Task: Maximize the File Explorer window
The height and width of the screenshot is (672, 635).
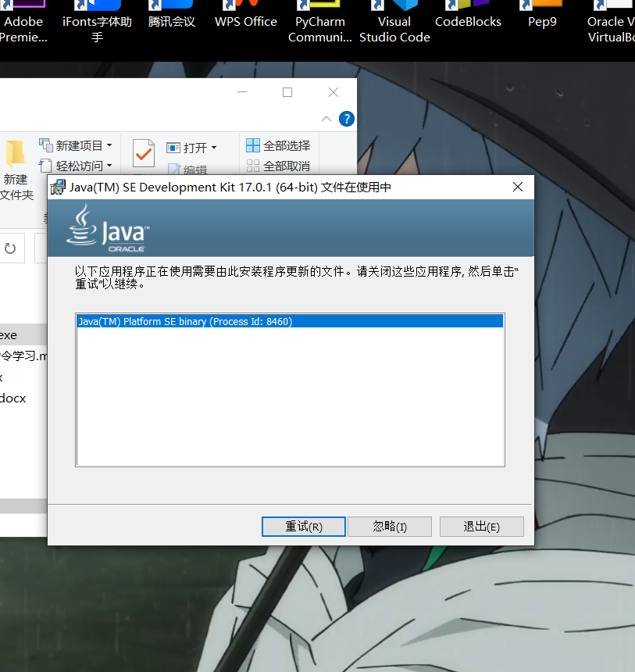Action: point(287,91)
